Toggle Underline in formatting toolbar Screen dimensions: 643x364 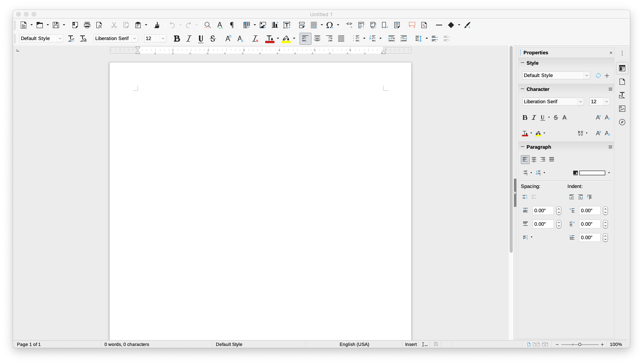tap(201, 39)
